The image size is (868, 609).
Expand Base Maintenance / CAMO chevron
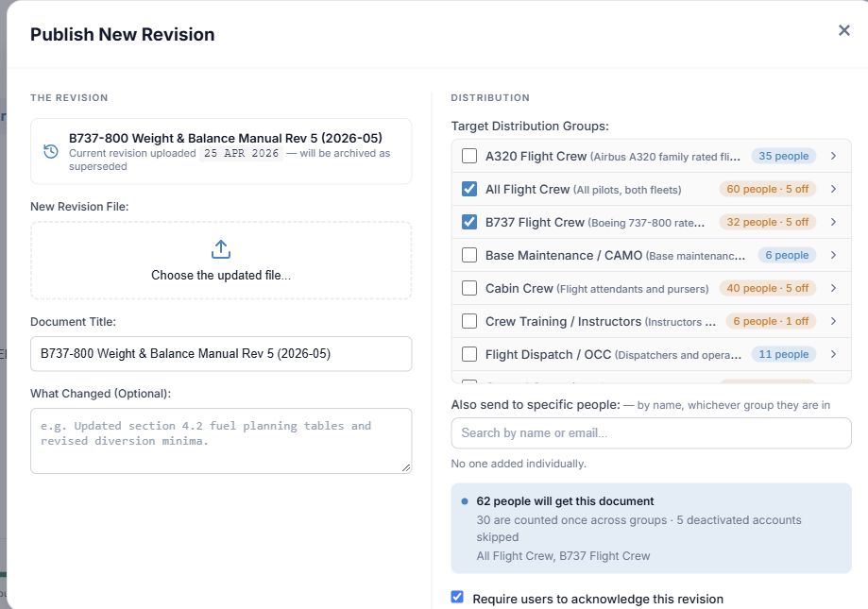833,255
